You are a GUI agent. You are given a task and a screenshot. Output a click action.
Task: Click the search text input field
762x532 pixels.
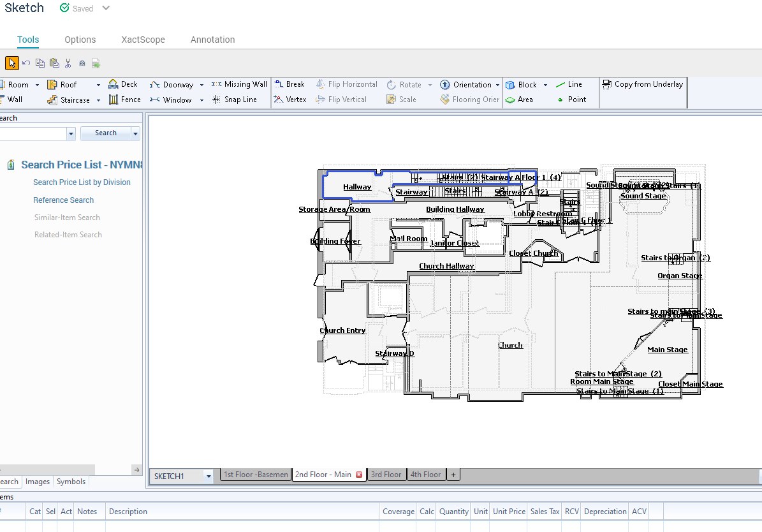(33, 134)
